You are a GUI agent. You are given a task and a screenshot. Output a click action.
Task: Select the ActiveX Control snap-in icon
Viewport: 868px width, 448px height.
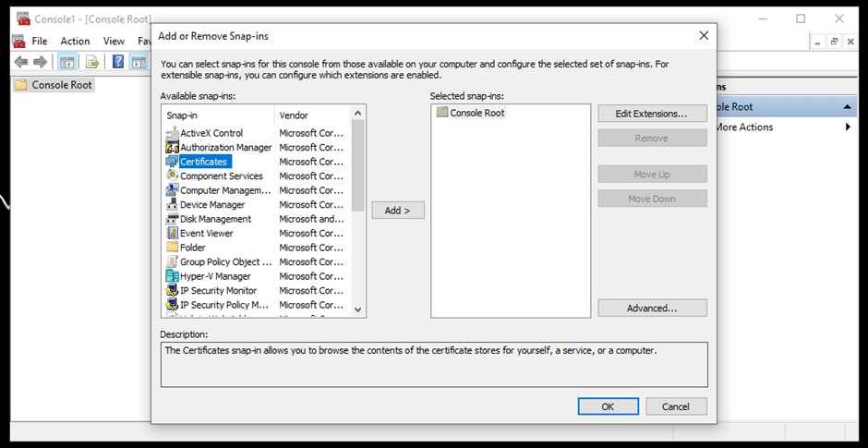click(x=172, y=133)
